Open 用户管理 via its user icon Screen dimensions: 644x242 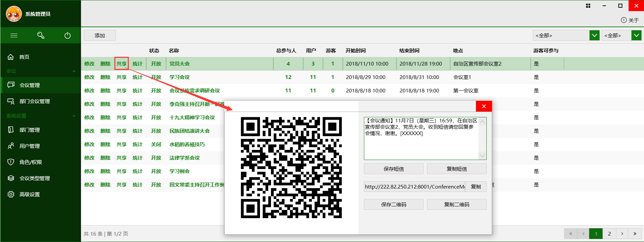click(x=11, y=146)
